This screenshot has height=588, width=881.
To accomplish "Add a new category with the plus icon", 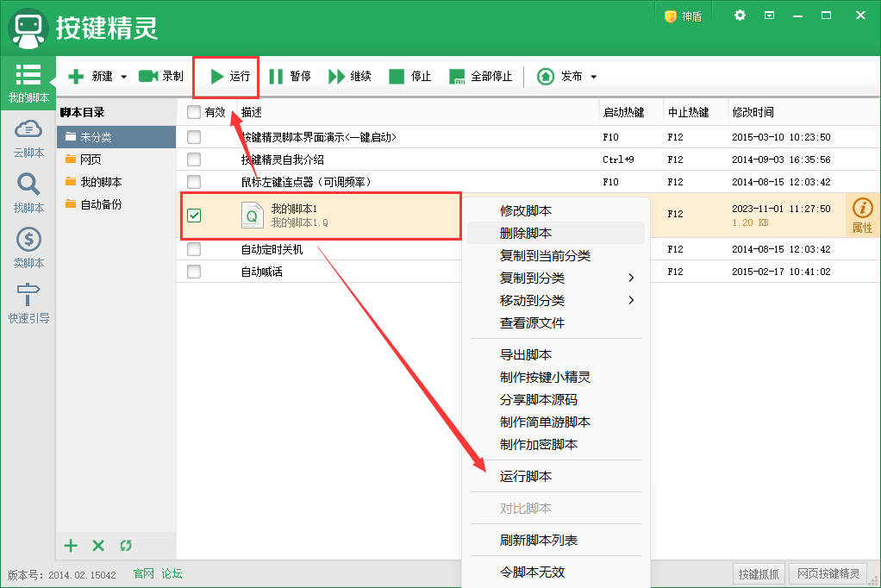I will coord(71,545).
